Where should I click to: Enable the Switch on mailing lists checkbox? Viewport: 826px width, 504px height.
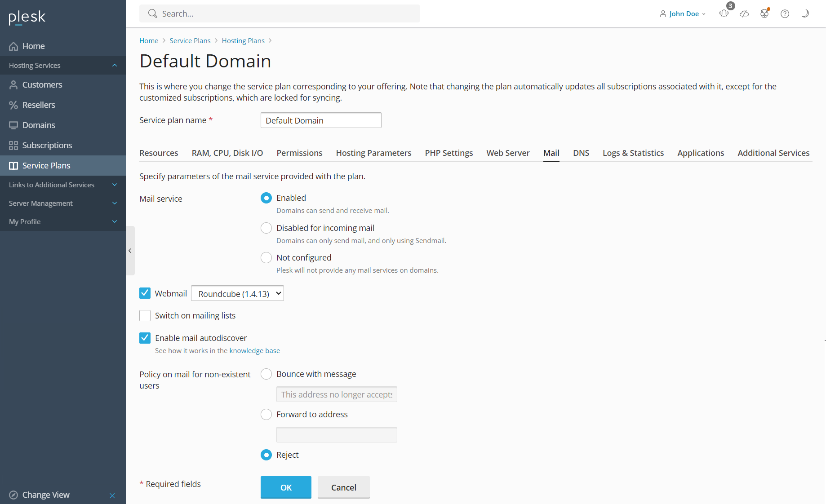click(x=145, y=315)
